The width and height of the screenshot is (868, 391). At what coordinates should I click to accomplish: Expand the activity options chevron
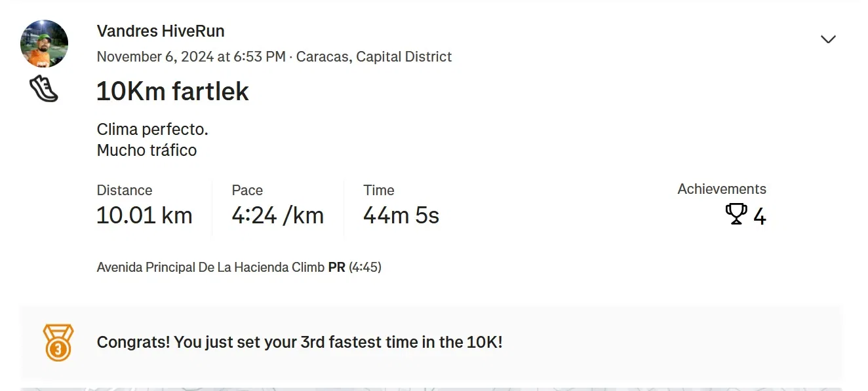pyautogui.click(x=829, y=39)
